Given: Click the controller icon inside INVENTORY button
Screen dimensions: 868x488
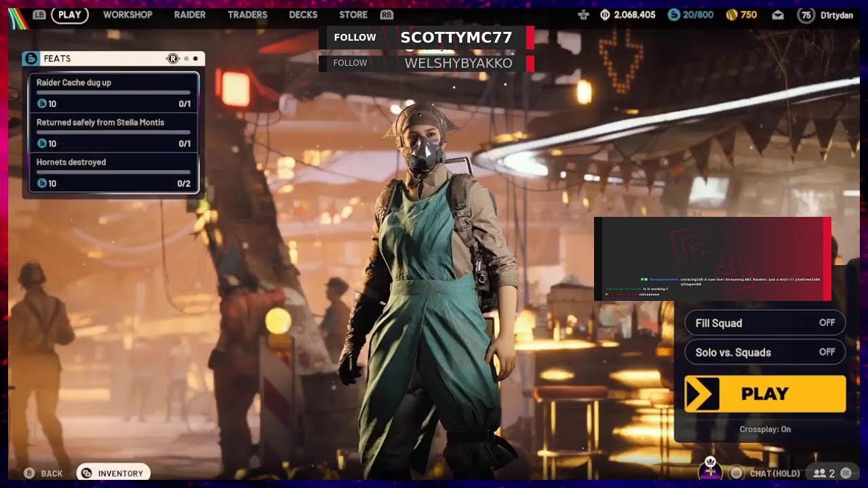Looking at the screenshot, I should click(x=87, y=473).
